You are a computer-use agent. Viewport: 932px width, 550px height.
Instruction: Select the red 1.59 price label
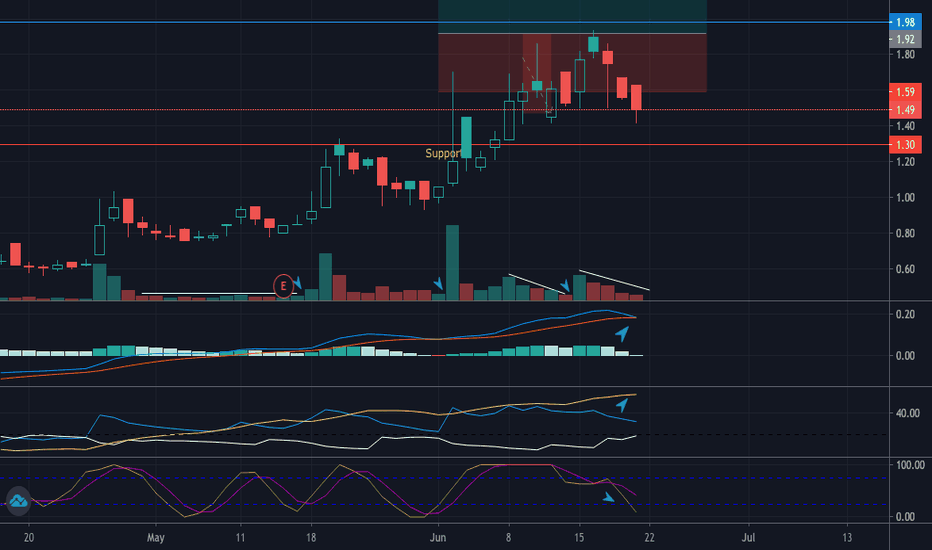click(x=905, y=92)
